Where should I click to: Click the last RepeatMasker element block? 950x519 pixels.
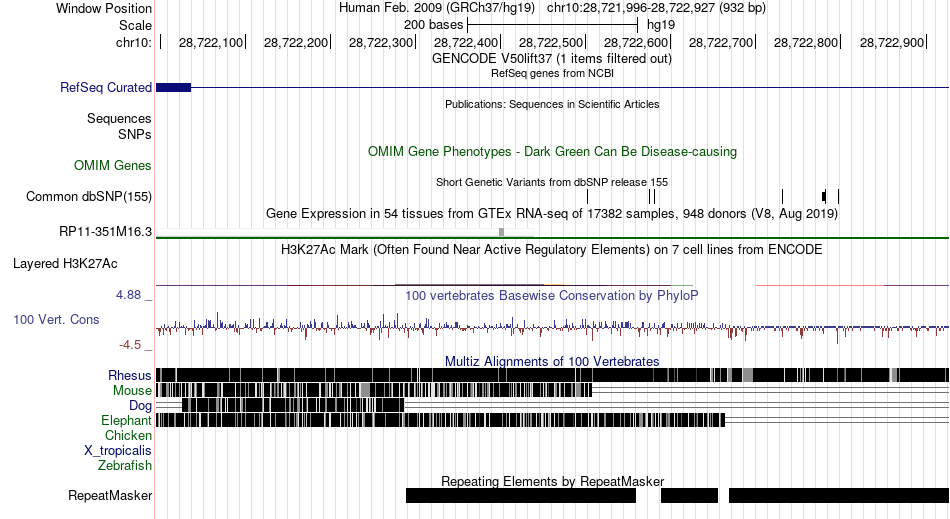point(839,495)
